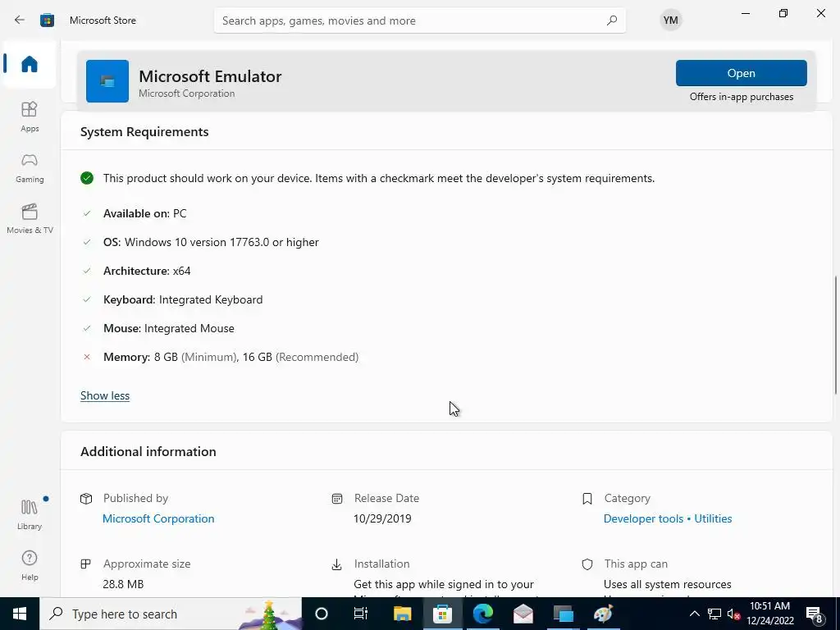Open Task View from the taskbar
The height and width of the screenshot is (630, 840).
click(x=361, y=614)
